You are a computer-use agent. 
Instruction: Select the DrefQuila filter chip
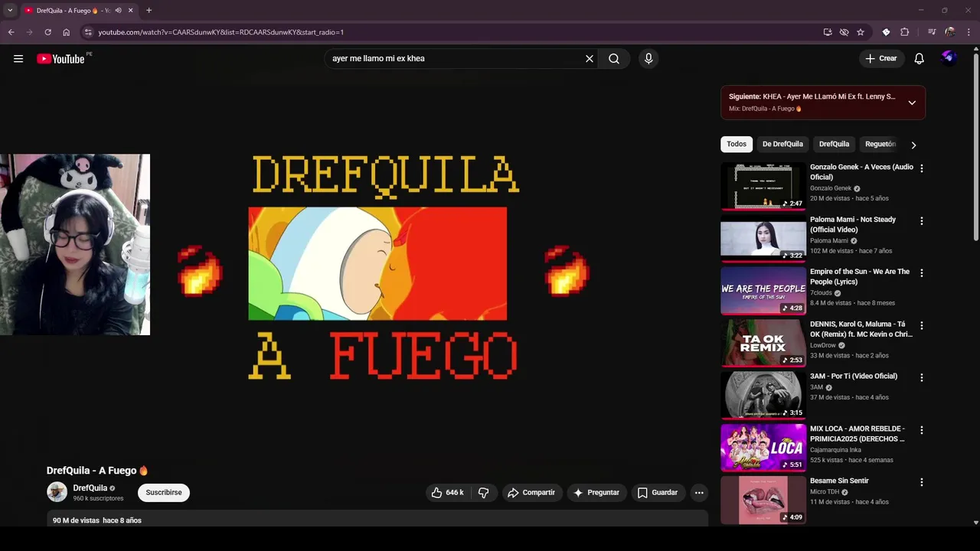tap(834, 144)
